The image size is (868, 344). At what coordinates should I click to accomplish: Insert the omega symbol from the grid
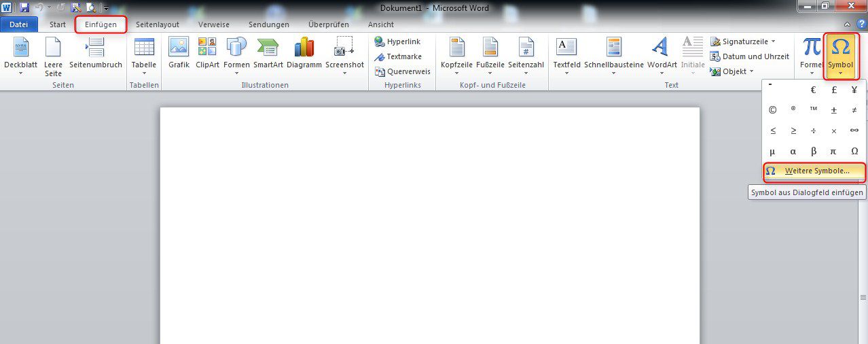click(854, 151)
